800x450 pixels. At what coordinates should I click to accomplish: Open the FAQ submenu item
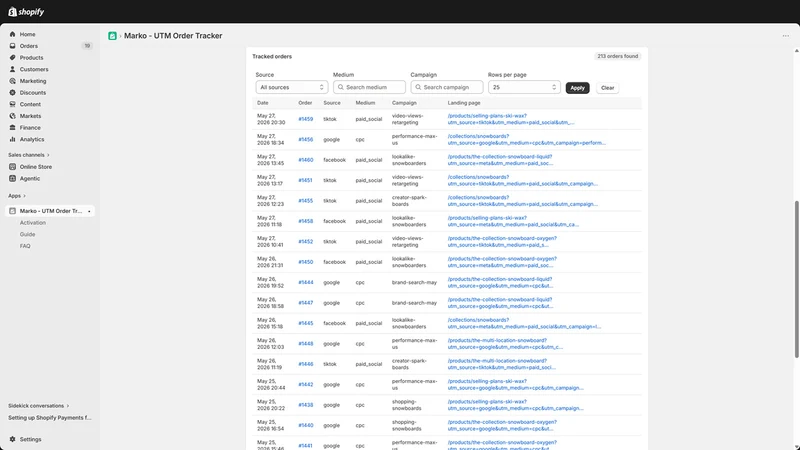25,246
